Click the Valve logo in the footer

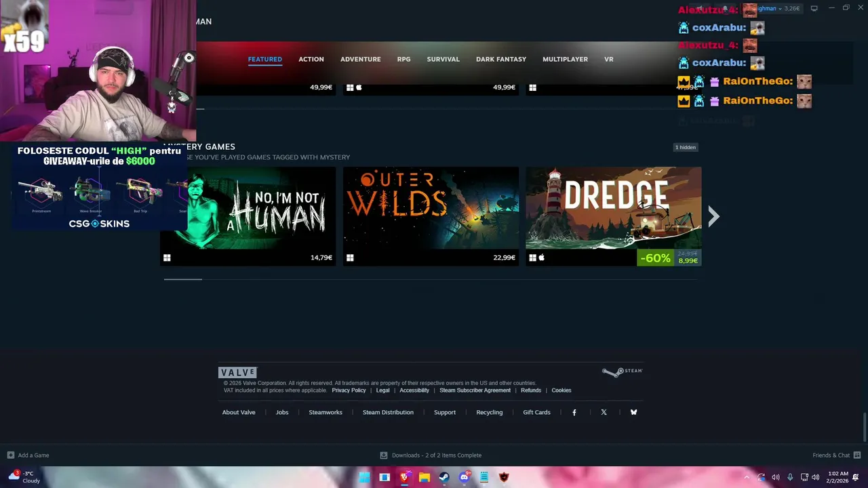coord(237,372)
